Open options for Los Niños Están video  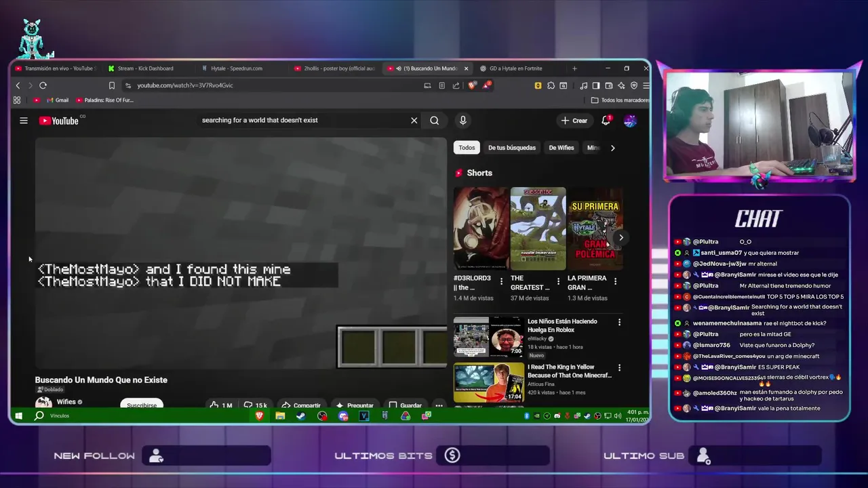tap(619, 323)
